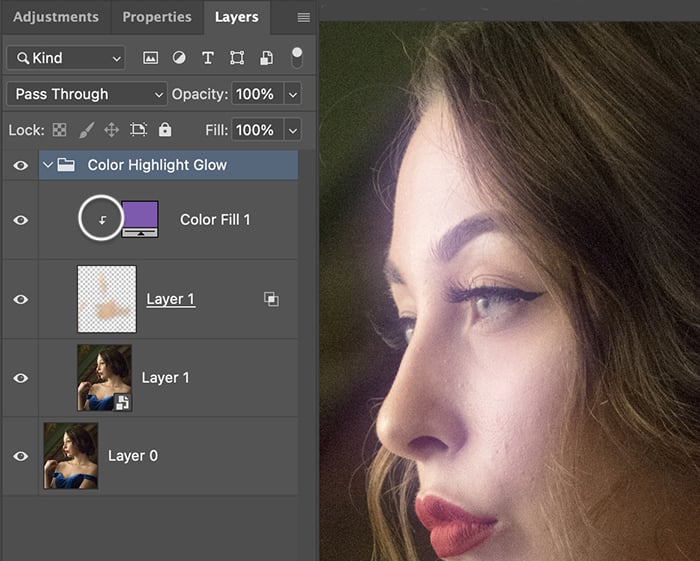Open the Fill slider dropdown arrow
The height and width of the screenshot is (561, 700).
tap(293, 130)
